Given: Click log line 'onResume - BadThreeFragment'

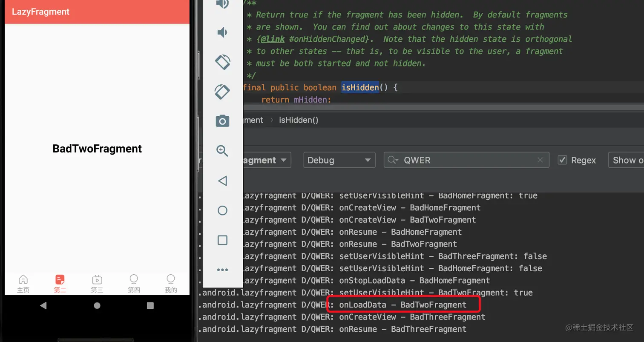Looking at the screenshot, I should pos(402,329).
